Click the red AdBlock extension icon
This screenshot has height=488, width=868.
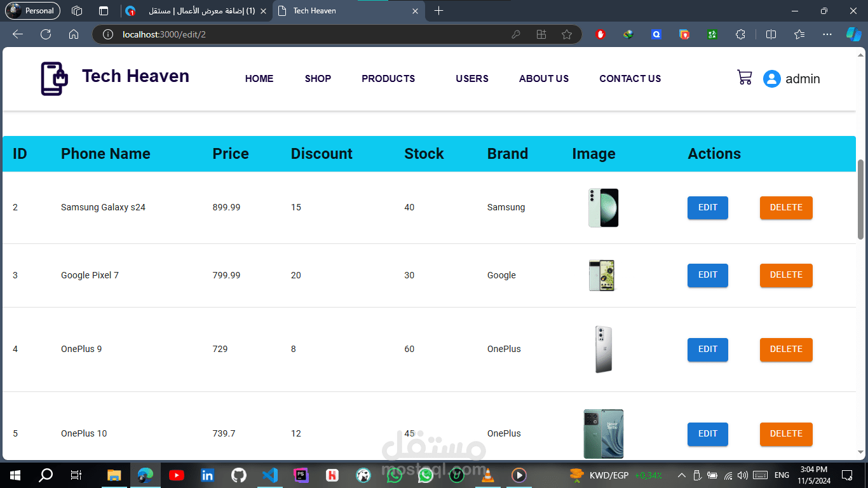[600, 34]
